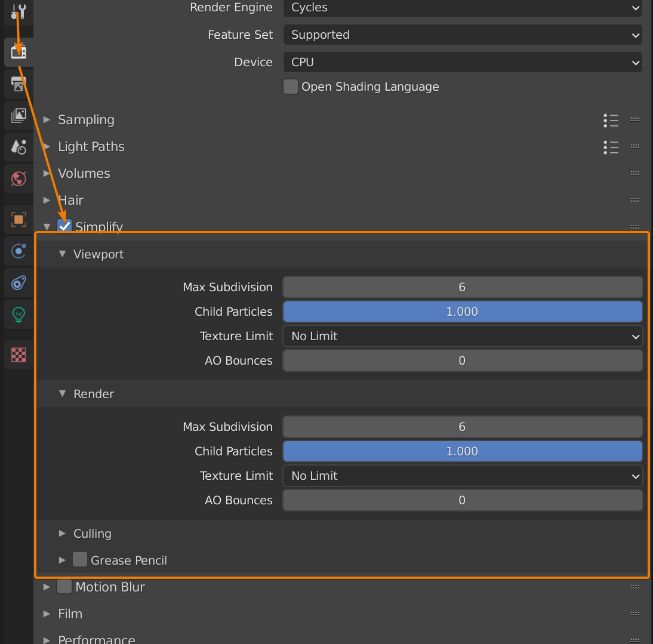Enable the Open Shading Language checkbox

(291, 87)
